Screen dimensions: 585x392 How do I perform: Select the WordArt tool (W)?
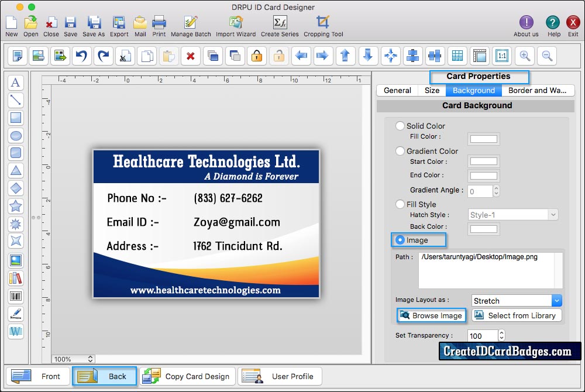[x=16, y=331]
